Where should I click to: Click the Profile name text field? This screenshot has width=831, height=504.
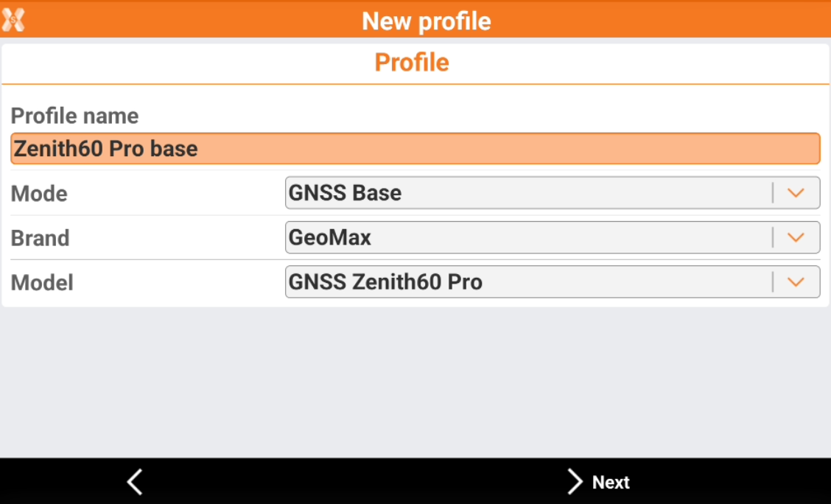click(415, 149)
